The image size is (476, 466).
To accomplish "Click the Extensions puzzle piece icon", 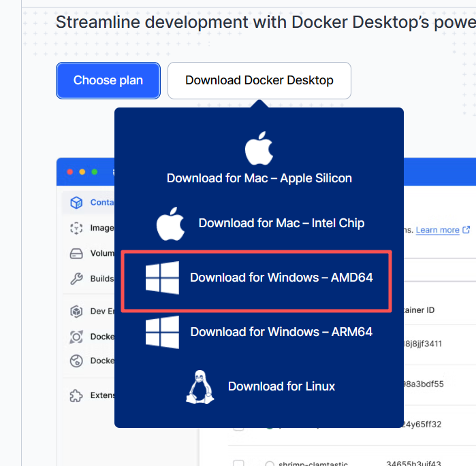I will pos(77,395).
